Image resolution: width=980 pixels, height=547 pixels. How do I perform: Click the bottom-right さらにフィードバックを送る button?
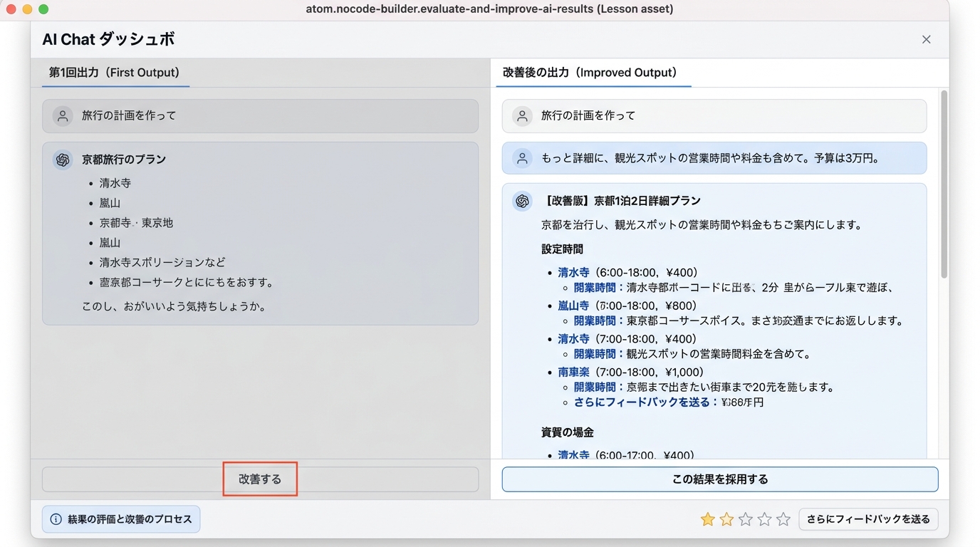click(x=868, y=519)
